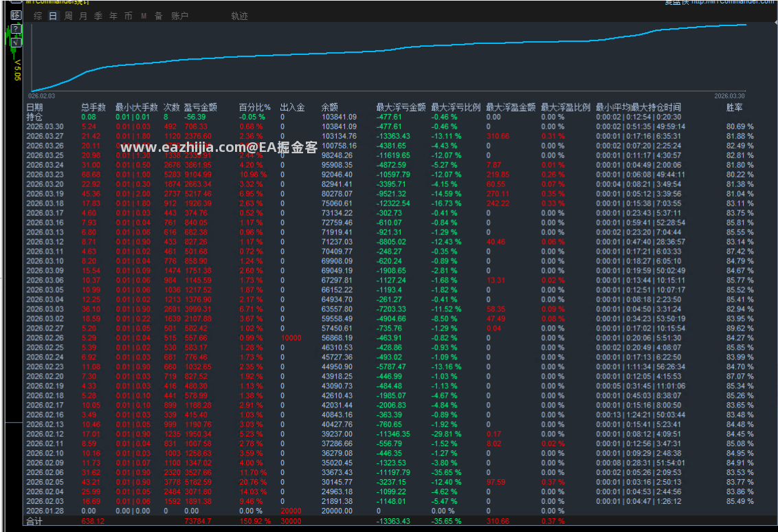Click total profit 73784.7 cell
778x532 pixels.
[x=197, y=521]
